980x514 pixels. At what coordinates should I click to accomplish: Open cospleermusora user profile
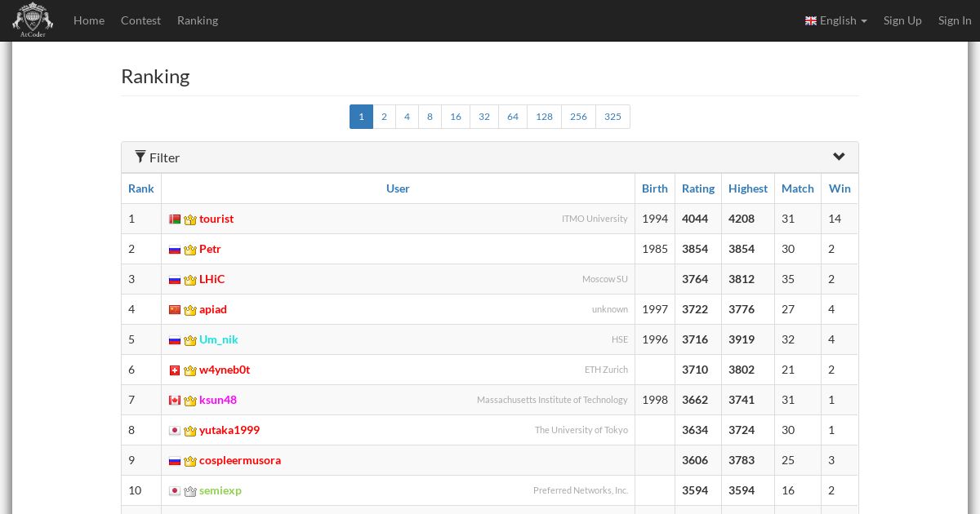click(240, 460)
